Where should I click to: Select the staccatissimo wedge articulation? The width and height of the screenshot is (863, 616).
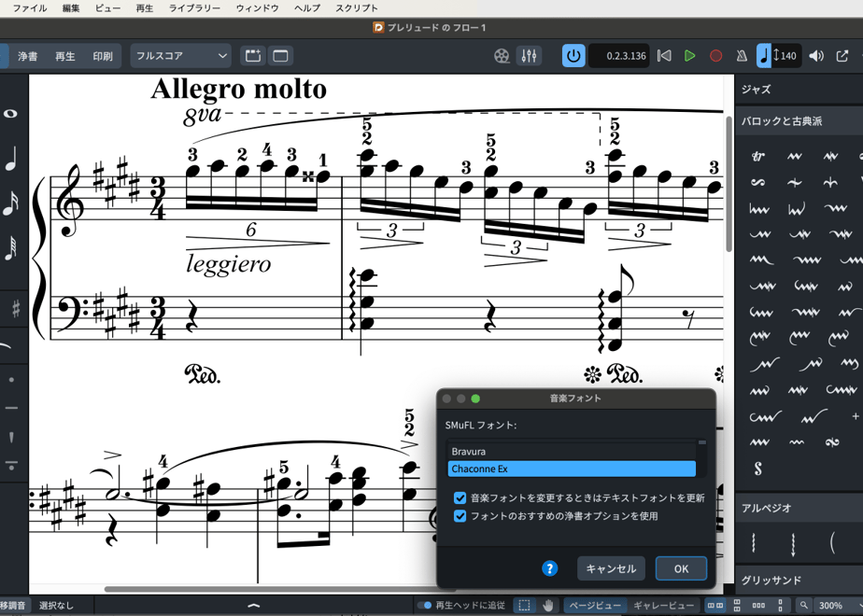click(x=11, y=438)
